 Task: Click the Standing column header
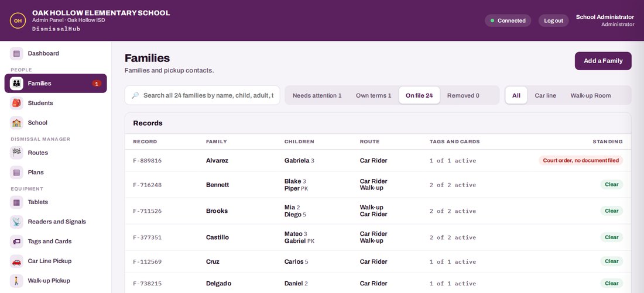pyautogui.click(x=608, y=142)
